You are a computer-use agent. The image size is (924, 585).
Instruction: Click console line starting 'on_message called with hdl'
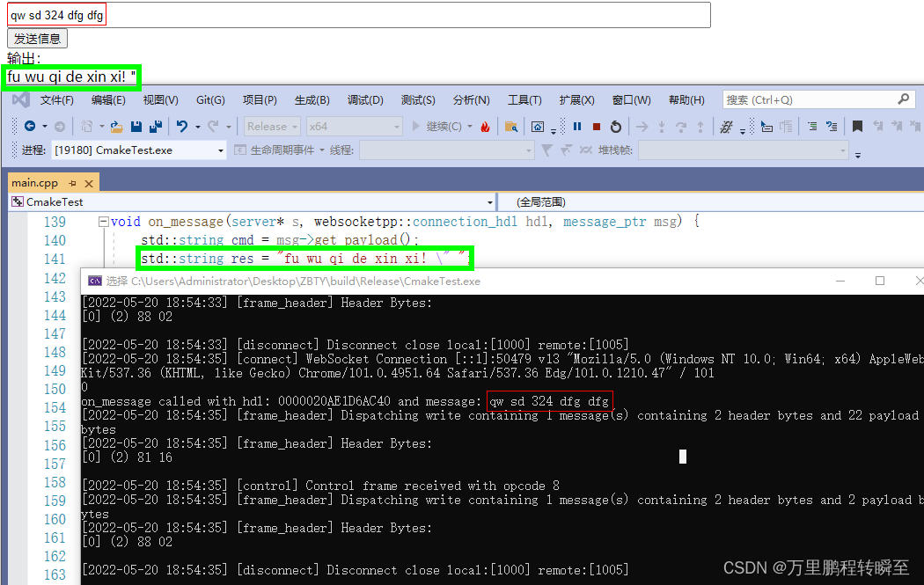tap(345, 401)
